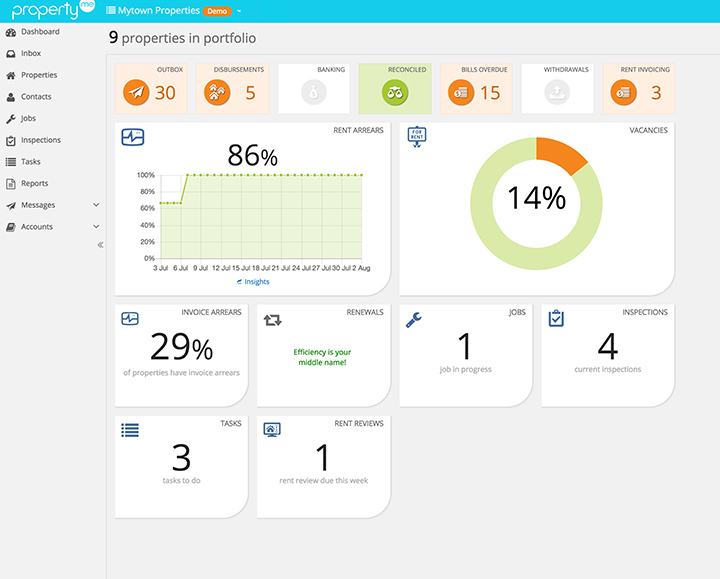Click the Rent Arrears pulse monitor icon
Image resolution: width=720 pixels, height=579 pixels.
133,137
